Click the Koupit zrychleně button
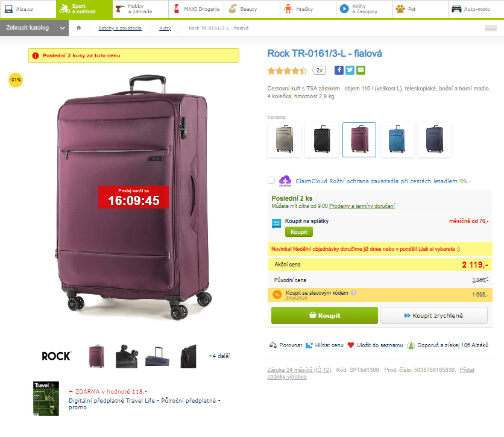504x437 pixels. point(433,315)
